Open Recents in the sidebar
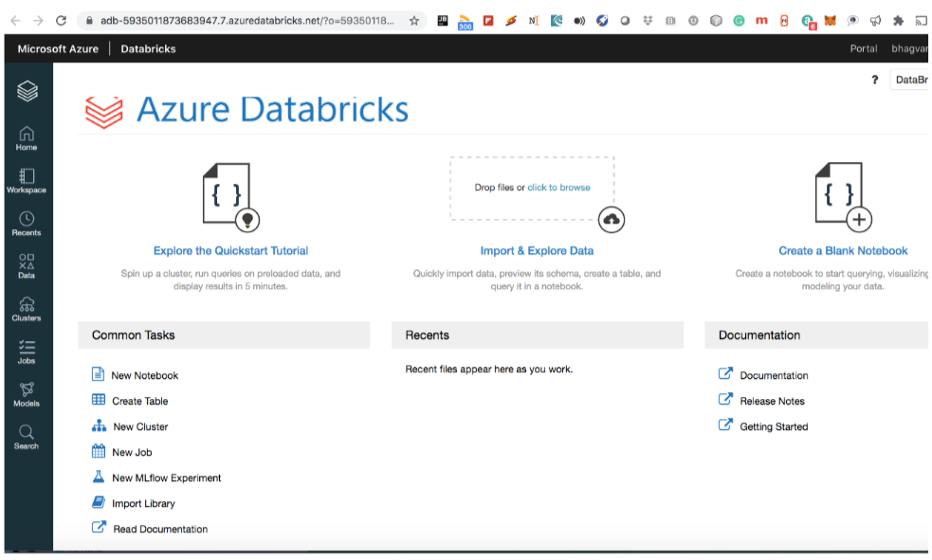Screen dimensions: 932x560 coord(27,224)
